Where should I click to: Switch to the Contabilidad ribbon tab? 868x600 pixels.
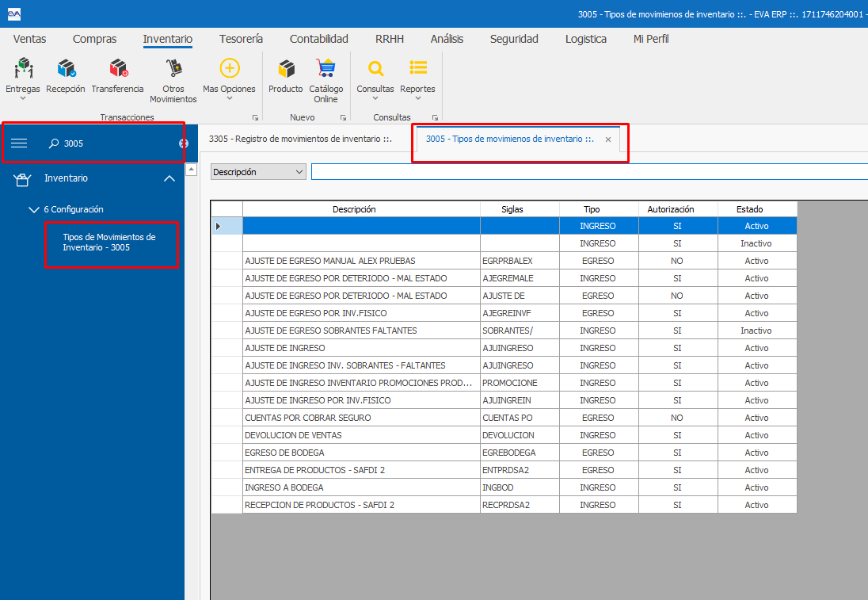coord(318,39)
